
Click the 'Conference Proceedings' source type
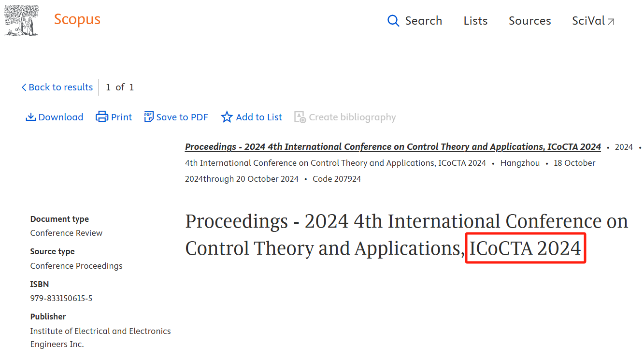pyautogui.click(x=76, y=266)
